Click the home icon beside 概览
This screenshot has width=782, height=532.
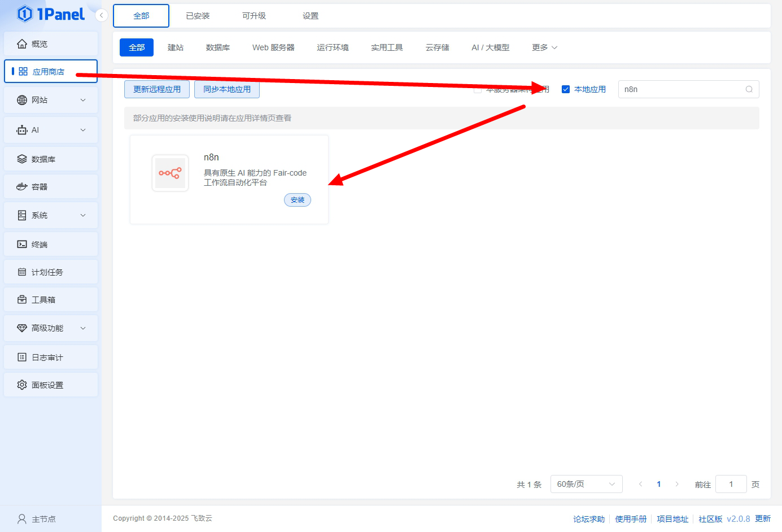click(x=22, y=43)
